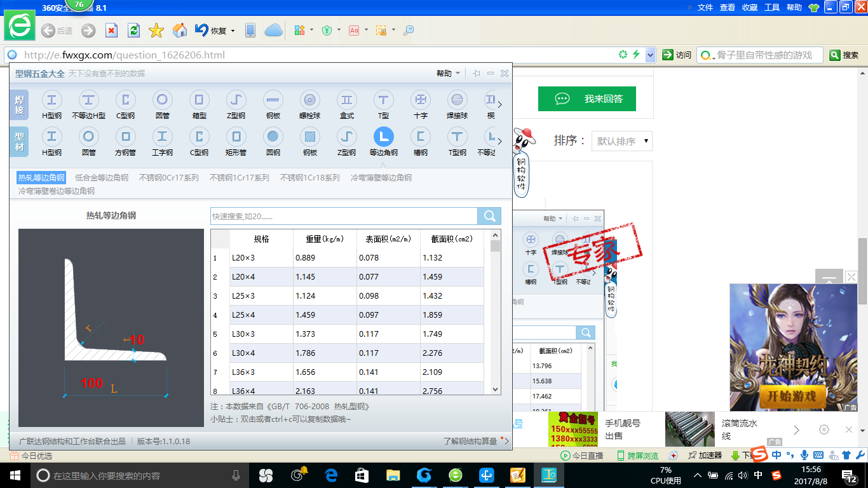The image size is (868, 488).
Task: Open browser 文件 menu
Action: pos(705,8)
